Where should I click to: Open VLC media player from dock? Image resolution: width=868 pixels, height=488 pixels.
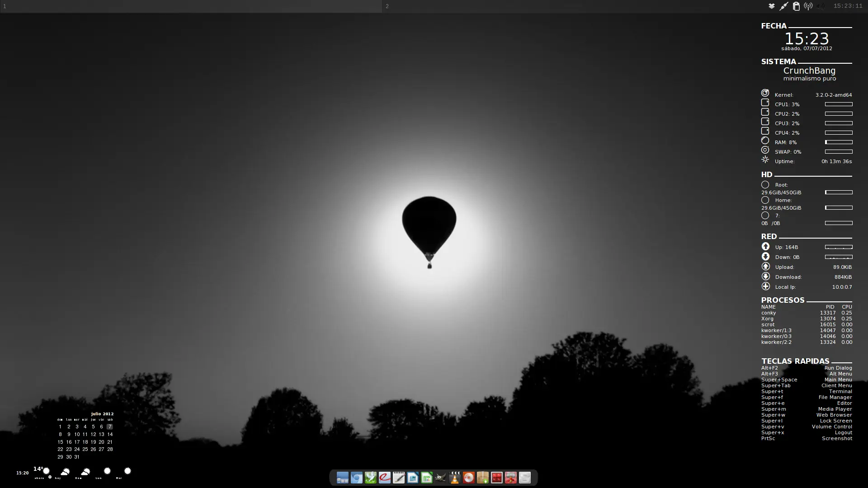coord(455,478)
